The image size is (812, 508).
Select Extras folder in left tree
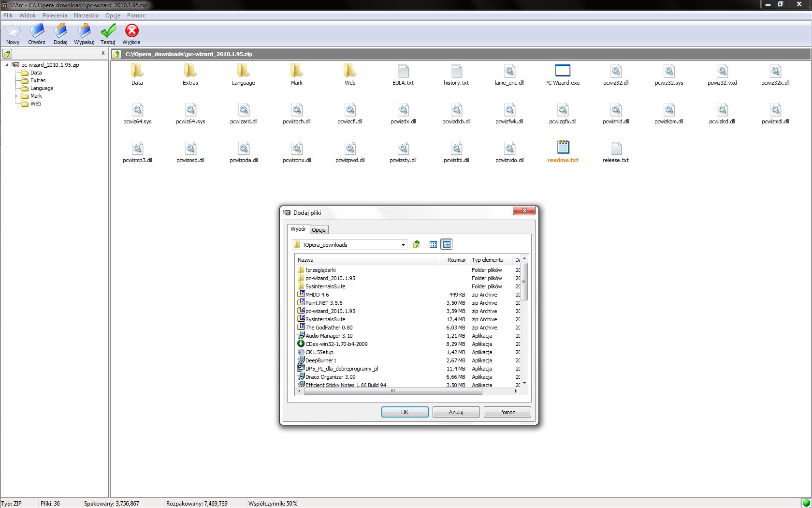point(38,80)
